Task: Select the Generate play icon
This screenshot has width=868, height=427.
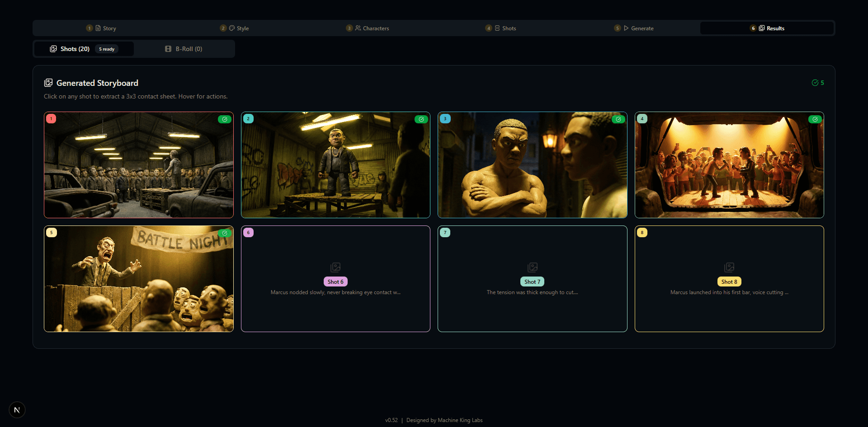Action: 626,28
